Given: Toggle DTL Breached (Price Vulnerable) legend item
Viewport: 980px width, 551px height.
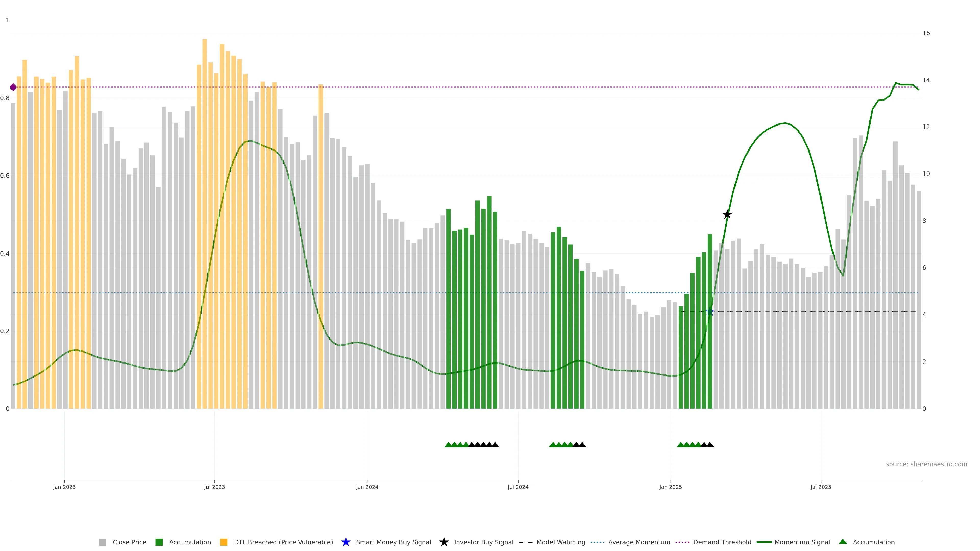Looking at the screenshot, I should pyautogui.click(x=283, y=542).
